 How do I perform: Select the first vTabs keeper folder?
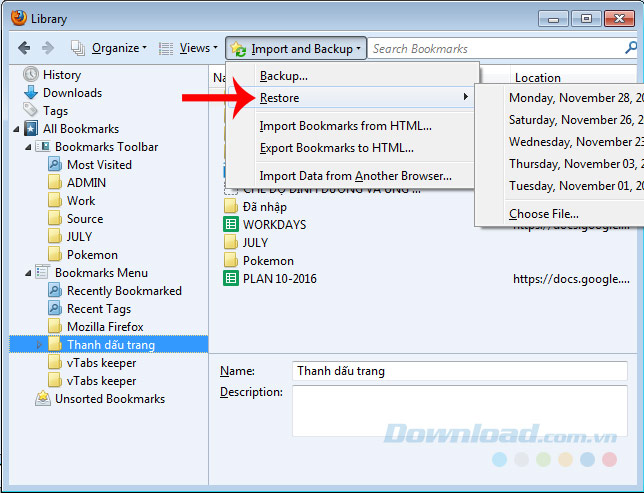click(101, 363)
